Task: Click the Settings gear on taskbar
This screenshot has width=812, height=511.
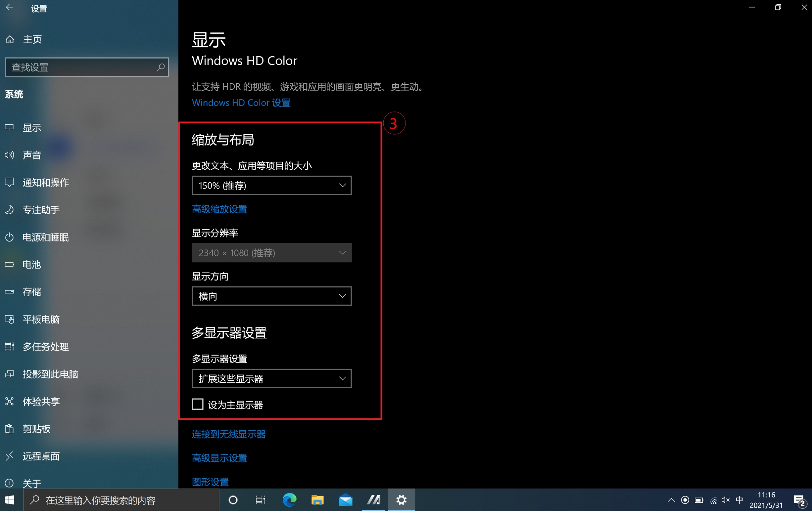Action: point(401,500)
